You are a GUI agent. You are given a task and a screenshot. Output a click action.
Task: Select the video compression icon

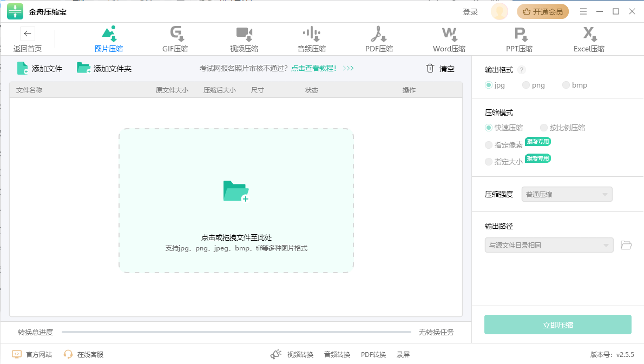click(244, 34)
